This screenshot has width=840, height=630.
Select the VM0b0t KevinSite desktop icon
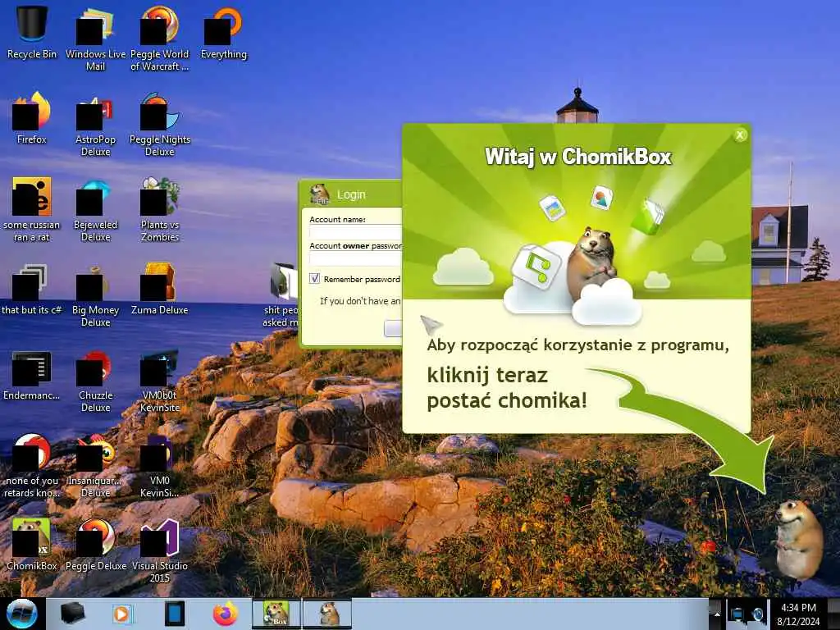(160, 380)
